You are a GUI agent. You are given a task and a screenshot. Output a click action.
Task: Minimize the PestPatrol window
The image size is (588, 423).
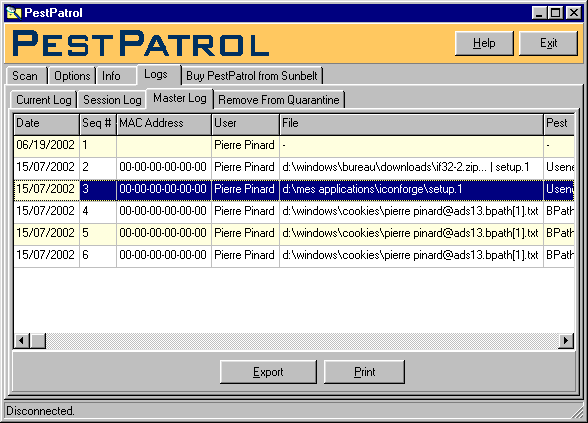tap(539, 13)
